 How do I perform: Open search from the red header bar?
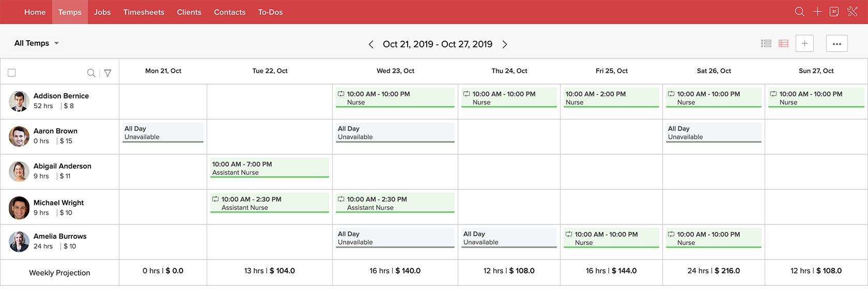[x=799, y=11]
